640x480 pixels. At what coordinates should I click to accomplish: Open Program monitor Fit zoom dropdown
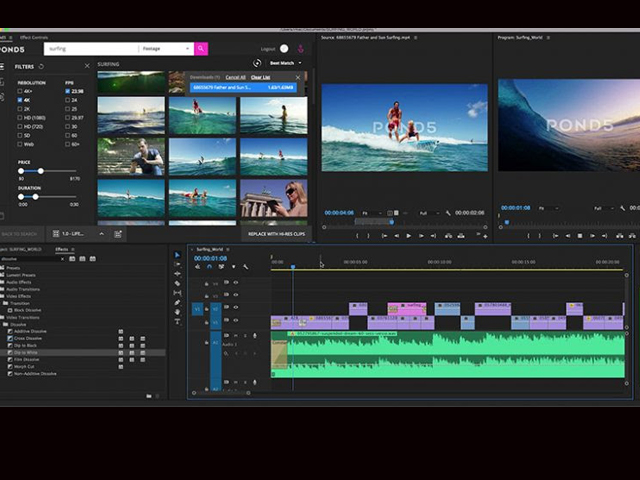click(548, 208)
